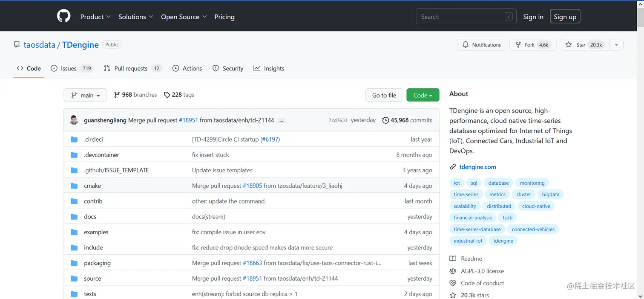Select the iot topic tag
The width and height of the screenshot is (644, 299).
point(457,183)
